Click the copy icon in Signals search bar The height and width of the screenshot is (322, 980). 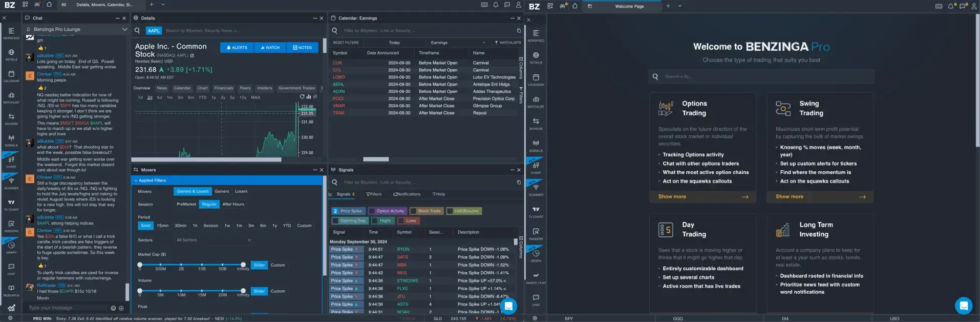pos(519,182)
